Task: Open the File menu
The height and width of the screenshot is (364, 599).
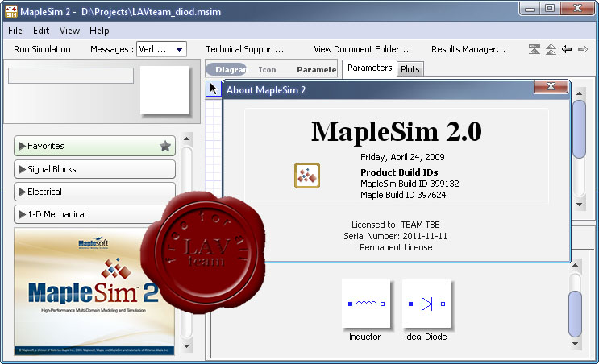Action: [15, 31]
